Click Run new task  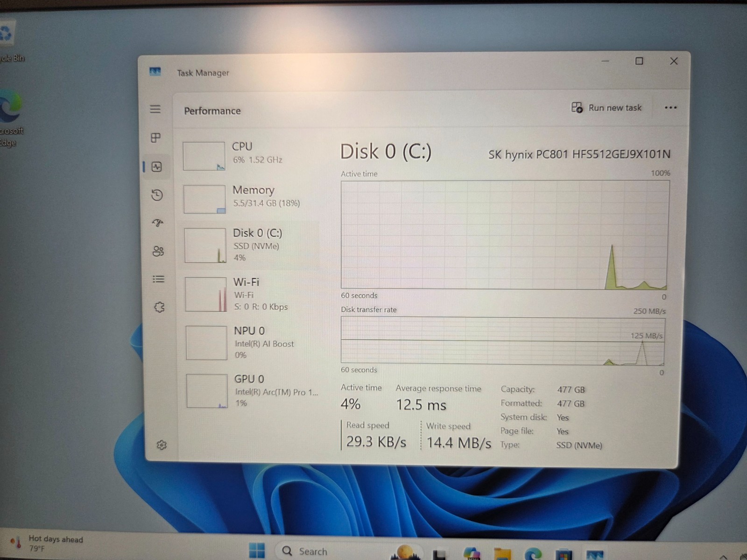click(606, 108)
